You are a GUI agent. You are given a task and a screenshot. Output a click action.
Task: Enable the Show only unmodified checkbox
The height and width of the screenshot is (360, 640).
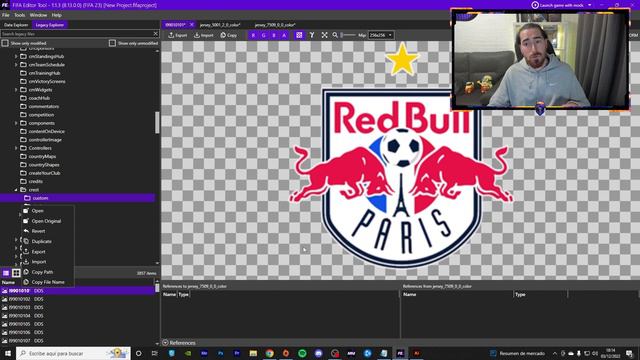[x=112, y=43]
